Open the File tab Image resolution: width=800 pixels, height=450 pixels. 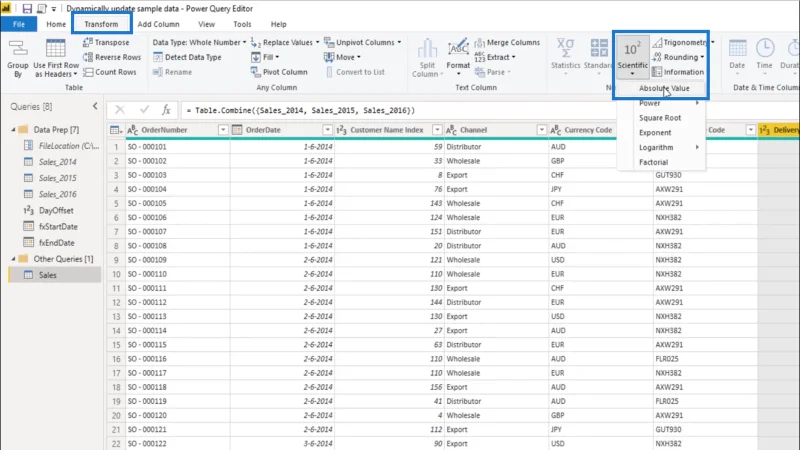pos(19,24)
